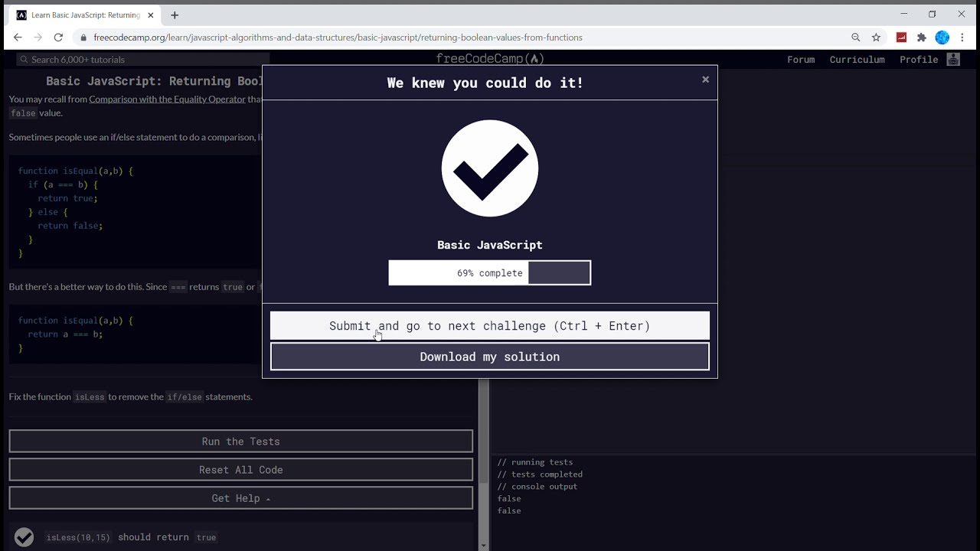Bookmark this page with the star icon

pos(876,37)
